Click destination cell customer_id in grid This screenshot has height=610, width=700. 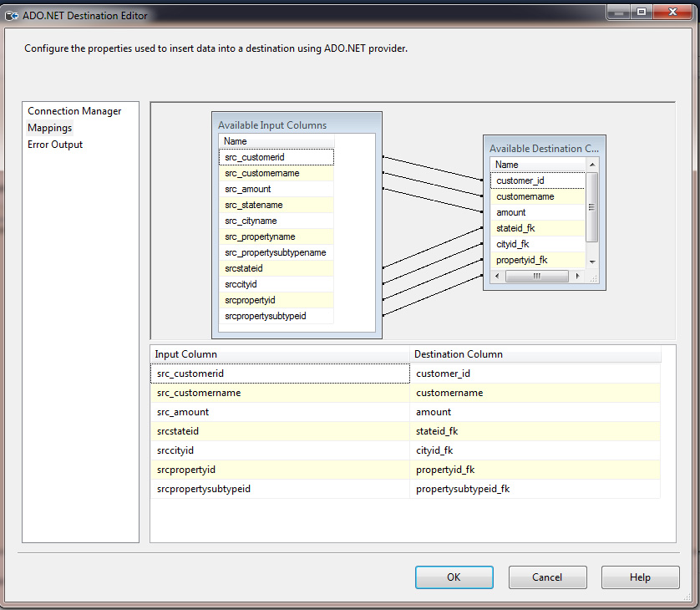point(535,374)
